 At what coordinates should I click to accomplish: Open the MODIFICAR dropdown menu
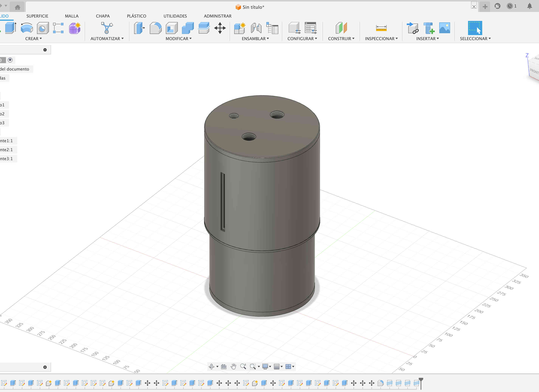pyautogui.click(x=179, y=38)
